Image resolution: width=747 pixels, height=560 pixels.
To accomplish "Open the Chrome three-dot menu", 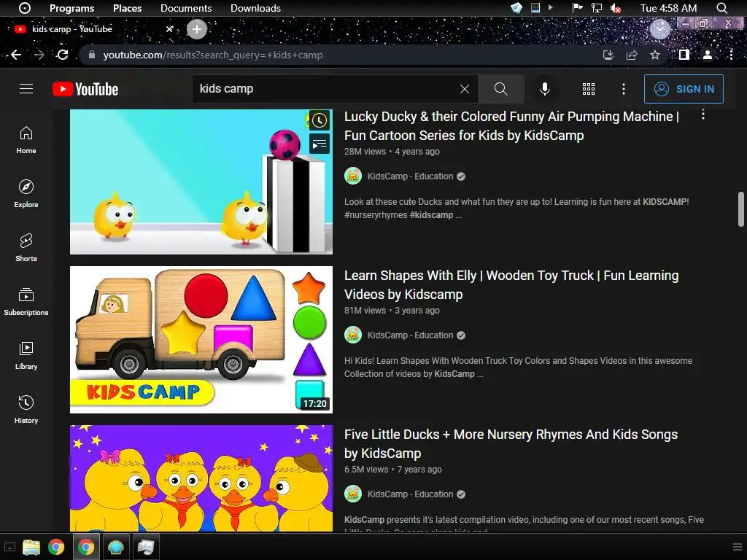I will 731,55.
